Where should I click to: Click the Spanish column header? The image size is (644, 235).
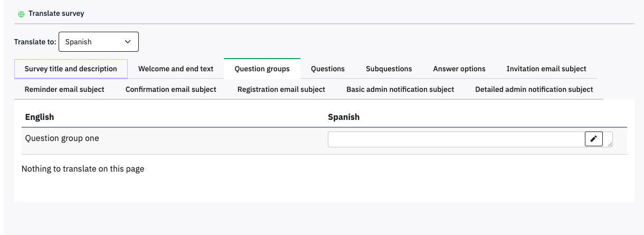tap(344, 117)
